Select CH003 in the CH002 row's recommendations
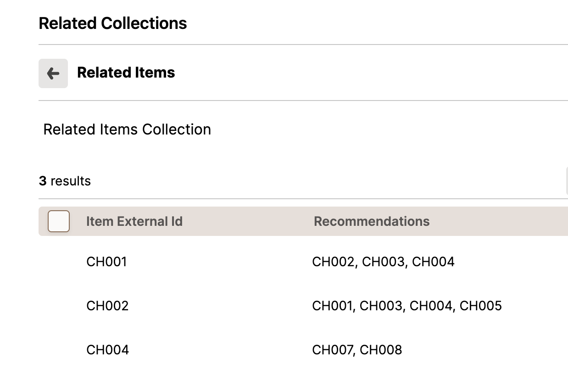The image size is (568, 392). point(381,306)
